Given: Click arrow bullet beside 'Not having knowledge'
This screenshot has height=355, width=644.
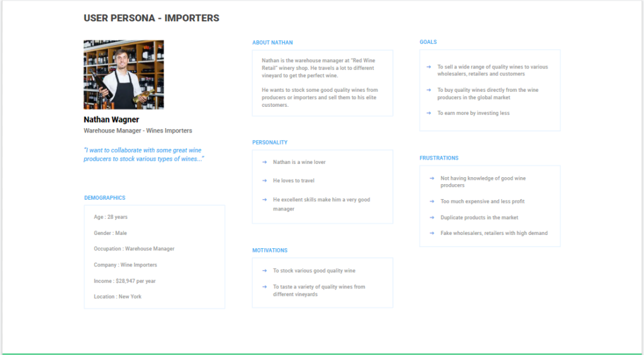Looking at the screenshot, I should pyautogui.click(x=432, y=178).
